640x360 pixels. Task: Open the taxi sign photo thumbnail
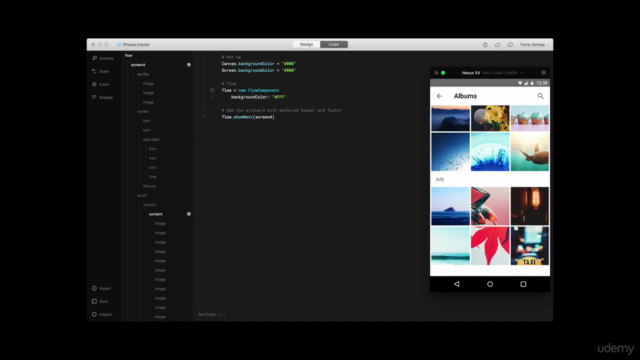[530, 246]
